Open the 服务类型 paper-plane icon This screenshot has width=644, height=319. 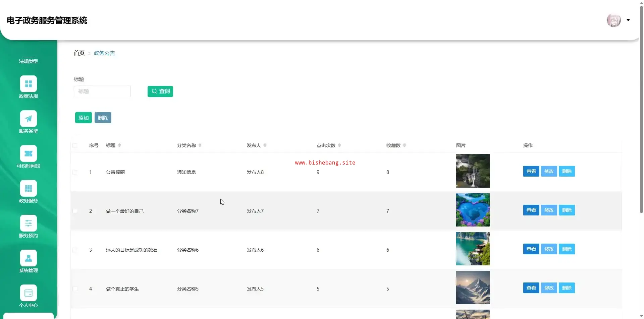(29, 119)
